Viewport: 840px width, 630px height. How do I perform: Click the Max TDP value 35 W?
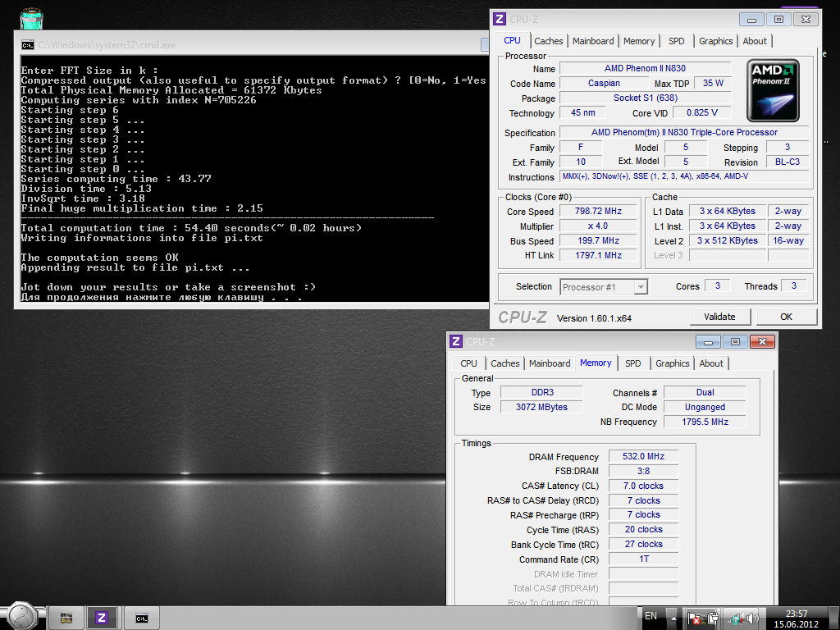tap(713, 83)
